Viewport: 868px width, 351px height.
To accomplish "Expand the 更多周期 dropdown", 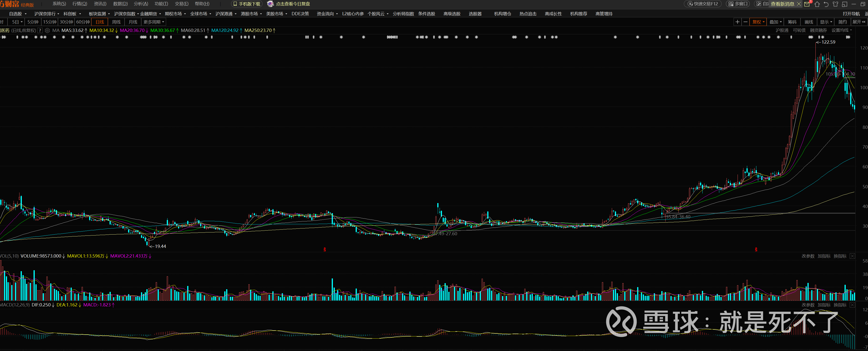I will click(154, 22).
